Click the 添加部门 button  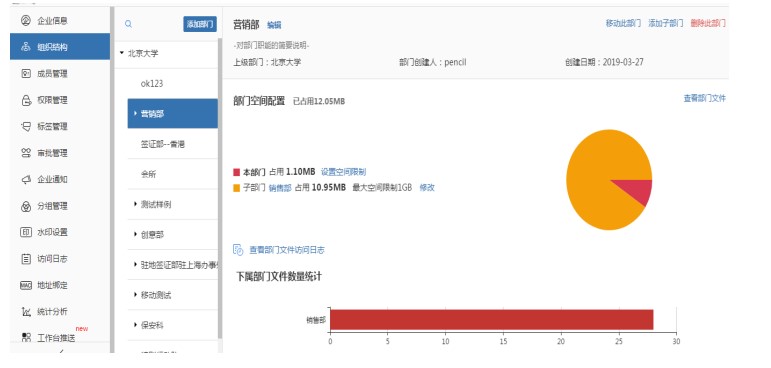click(200, 24)
